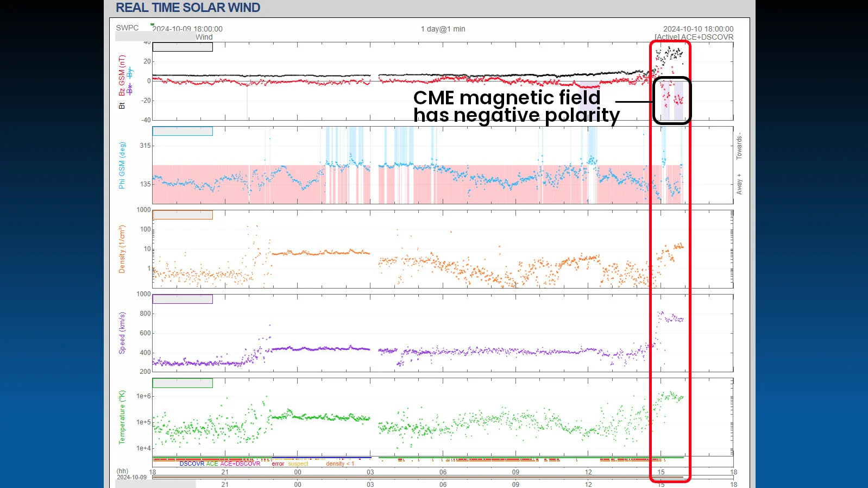Click the 'Wind' text below start time
This screenshot has height=488, width=868.
point(204,37)
